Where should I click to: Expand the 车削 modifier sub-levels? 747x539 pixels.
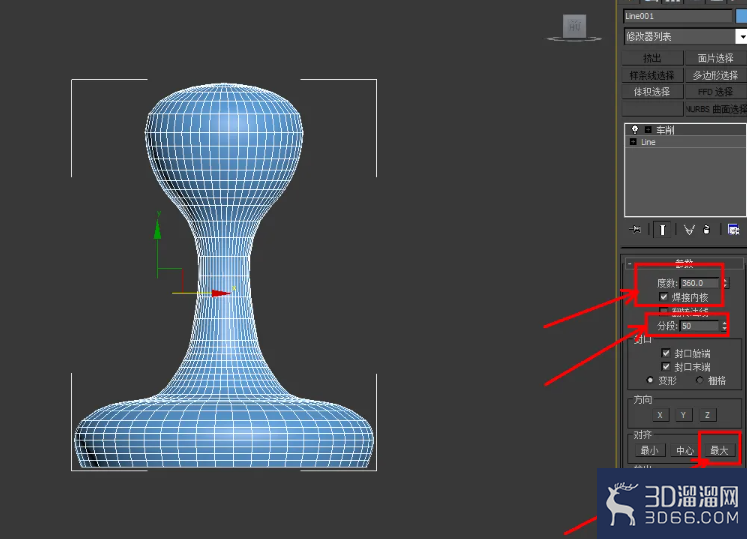(648, 130)
